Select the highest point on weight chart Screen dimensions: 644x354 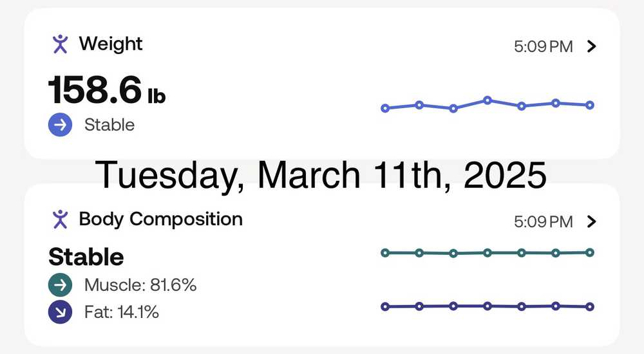pyautogui.click(x=488, y=100)
